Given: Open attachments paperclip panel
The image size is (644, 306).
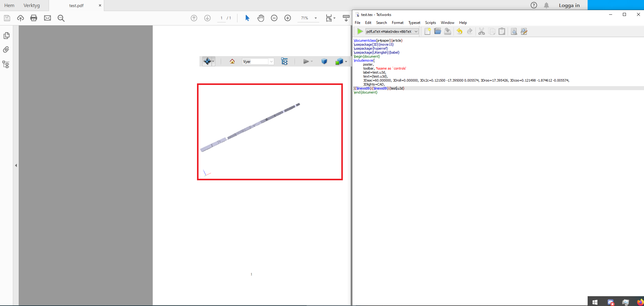Looking at the screenshot, I should click(6, 49).
